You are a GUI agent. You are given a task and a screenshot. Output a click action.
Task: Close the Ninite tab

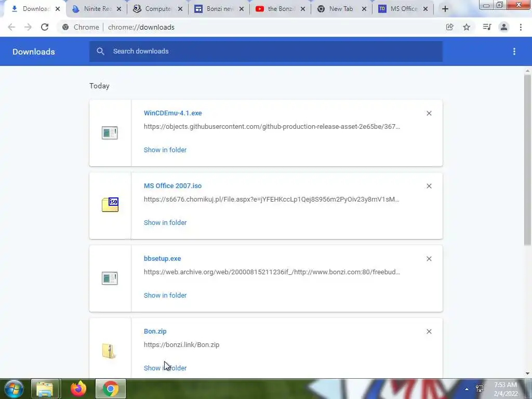coord(119,9)
